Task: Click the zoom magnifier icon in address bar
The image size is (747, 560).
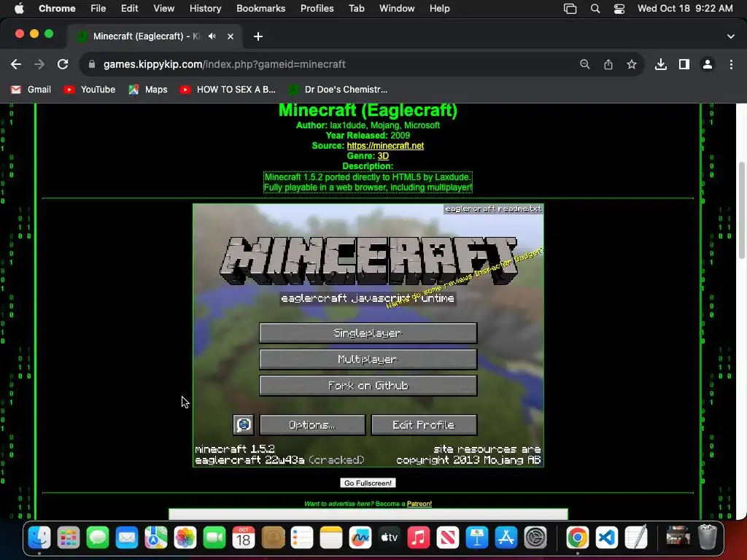Action: pyautogui.click(x=584, y=64)
